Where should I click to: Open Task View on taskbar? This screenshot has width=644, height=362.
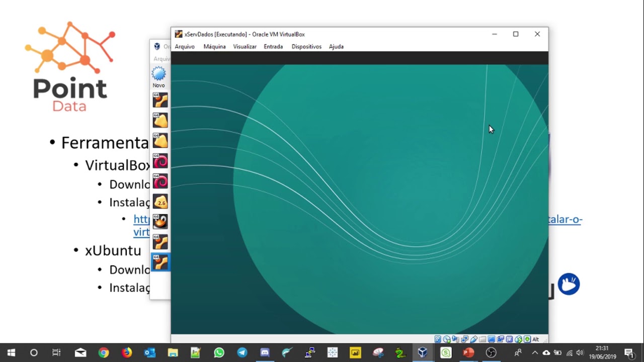56,352
